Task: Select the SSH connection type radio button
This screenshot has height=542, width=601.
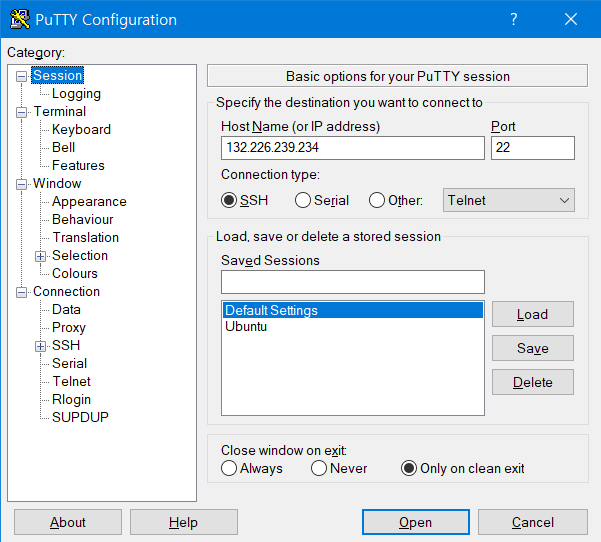Action: [229, 200]
